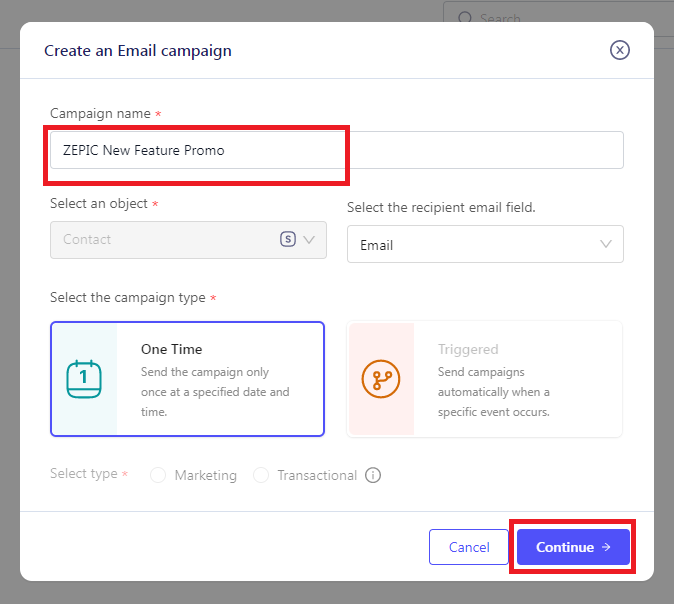Choose the Triggered campaign type card
This screenshot has width=674, height=604.
484,379
